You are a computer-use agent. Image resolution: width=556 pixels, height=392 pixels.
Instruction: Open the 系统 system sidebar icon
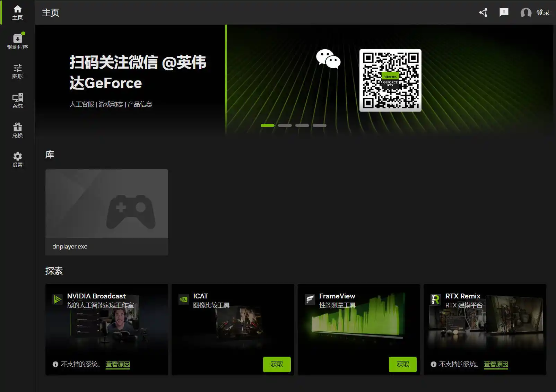pyautogui.click(x=17, y=101)
